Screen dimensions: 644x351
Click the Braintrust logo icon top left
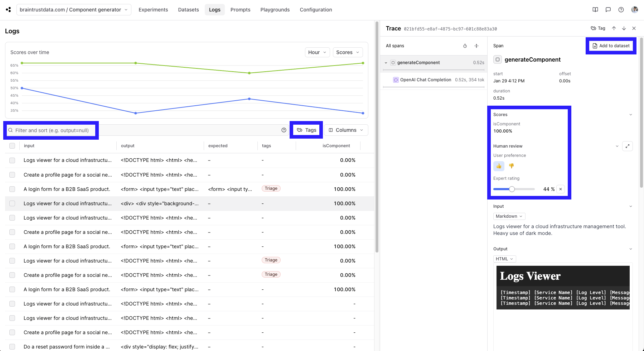(x=8, y=9)
